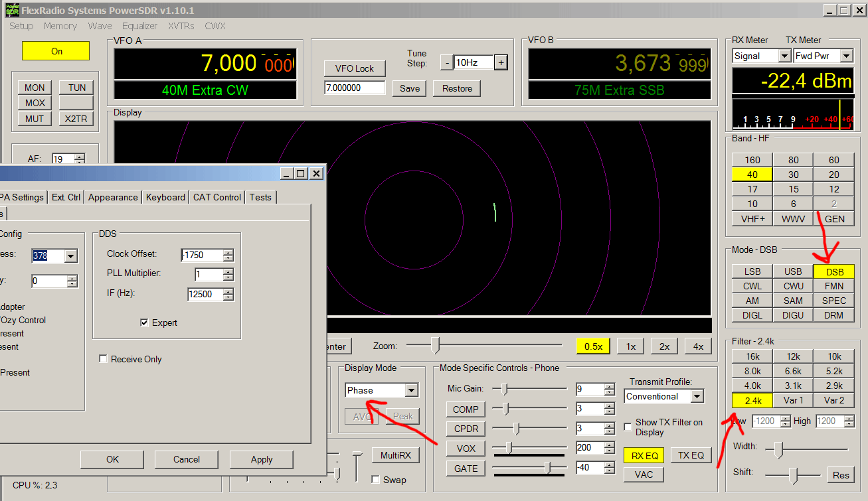Increase tune step with plus button
Screen dimensions: 868x501
[x=501, y=62]
